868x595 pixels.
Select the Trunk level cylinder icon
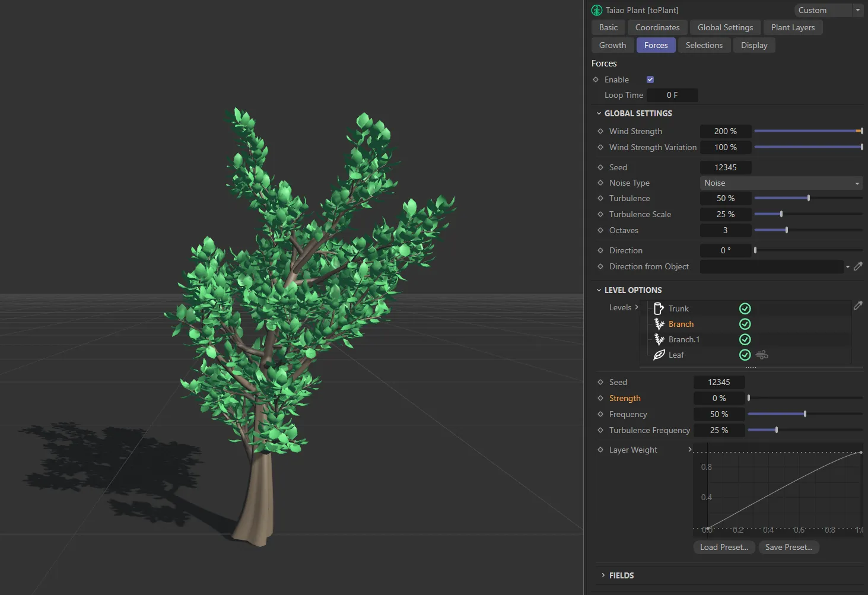coord(659,308)
